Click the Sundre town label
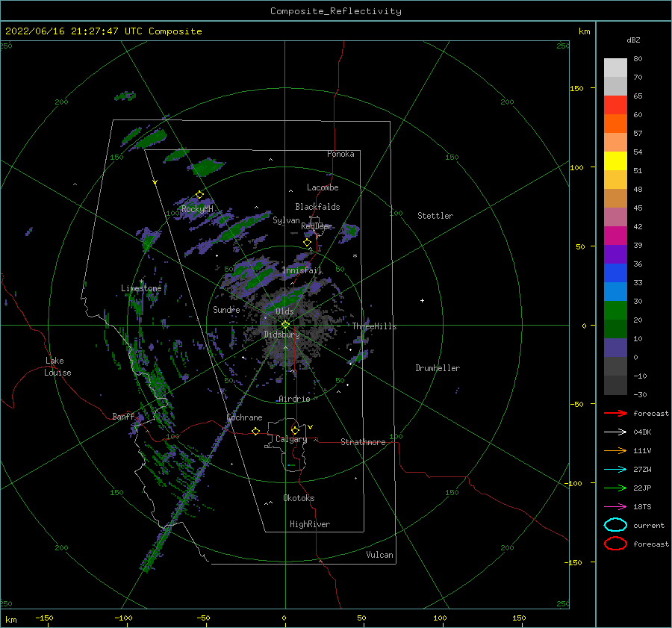Screen dimensions: 672x628 click(x=226, y=309)
